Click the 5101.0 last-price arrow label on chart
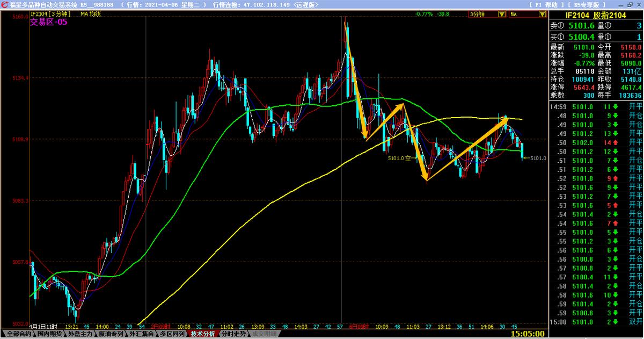This screenshot has height=339, width=644. (535, 158)
